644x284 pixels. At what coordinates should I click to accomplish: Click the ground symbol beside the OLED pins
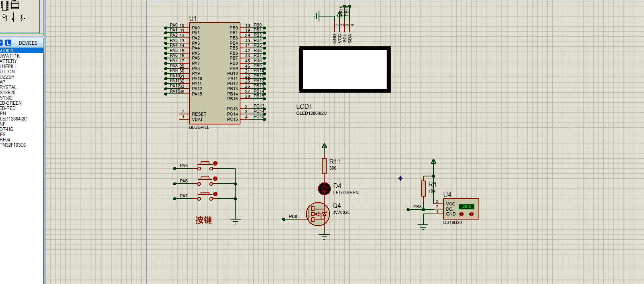tap(317, 17)
